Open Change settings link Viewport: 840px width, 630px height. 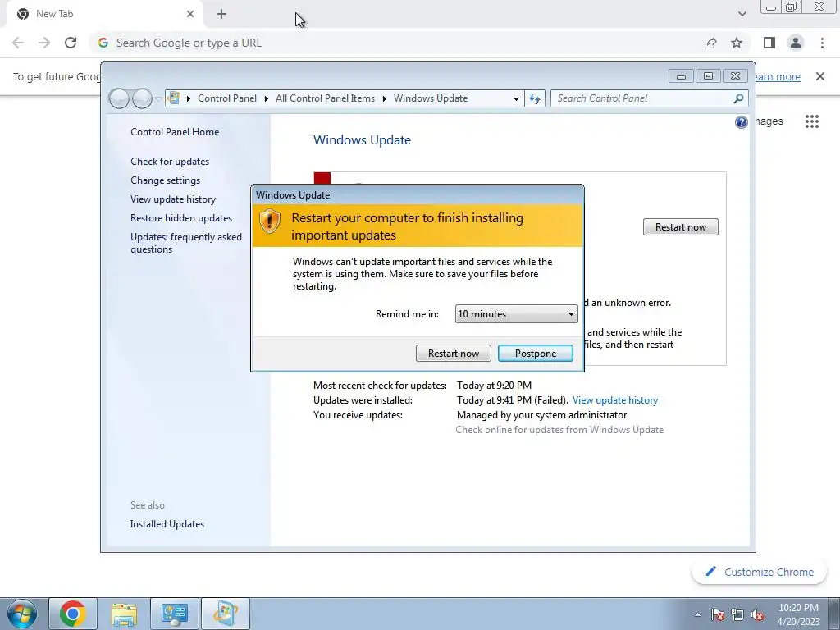[165, 180]
